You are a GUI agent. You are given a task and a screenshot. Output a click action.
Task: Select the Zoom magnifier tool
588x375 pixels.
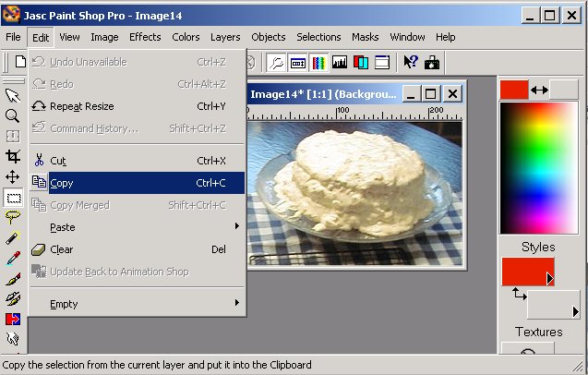[13, 115]
